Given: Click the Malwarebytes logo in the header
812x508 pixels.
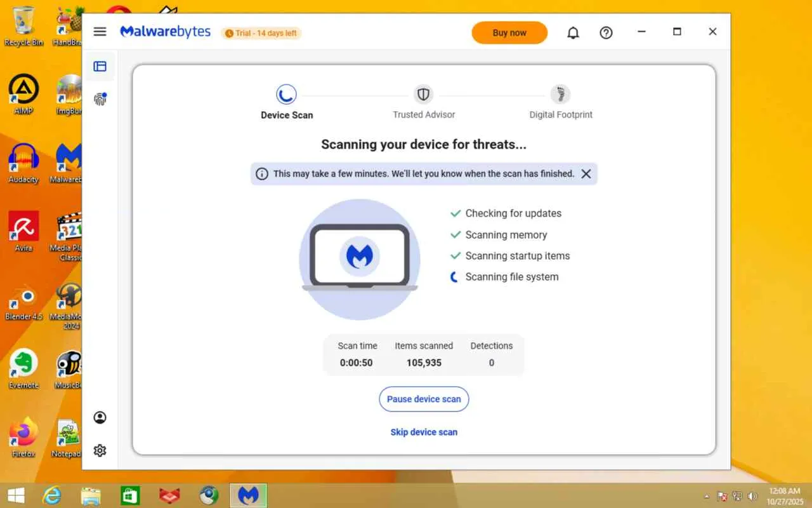Looking at the screenshot, I should tap(166, 32).
